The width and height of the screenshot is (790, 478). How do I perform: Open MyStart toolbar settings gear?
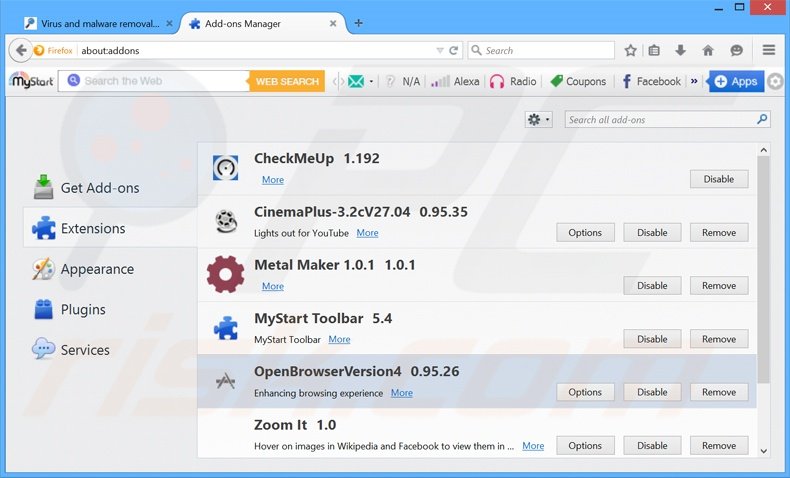click(x=775, y=81)
